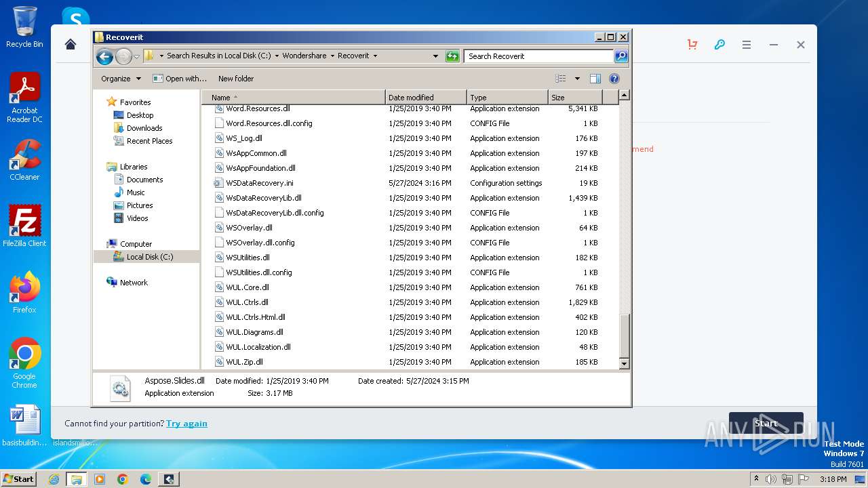Switch to Recoverit taskbar button
This screenshot has height=488, width=868.
point(169,479)
